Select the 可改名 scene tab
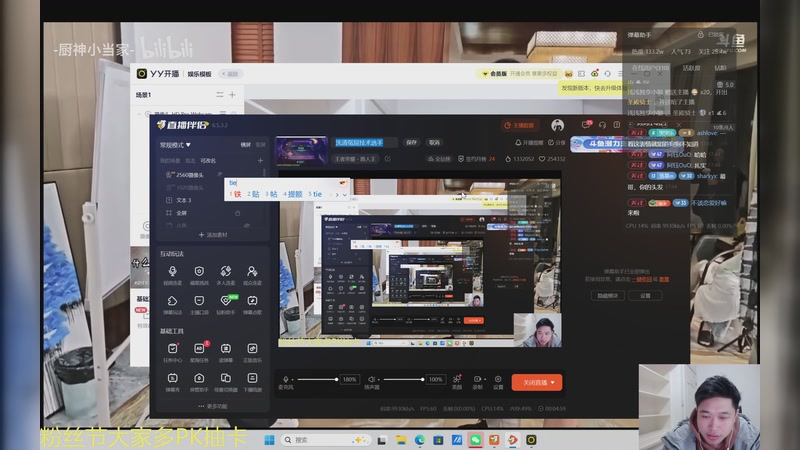This screenshot has width=800, height=450. coord(208,161)
